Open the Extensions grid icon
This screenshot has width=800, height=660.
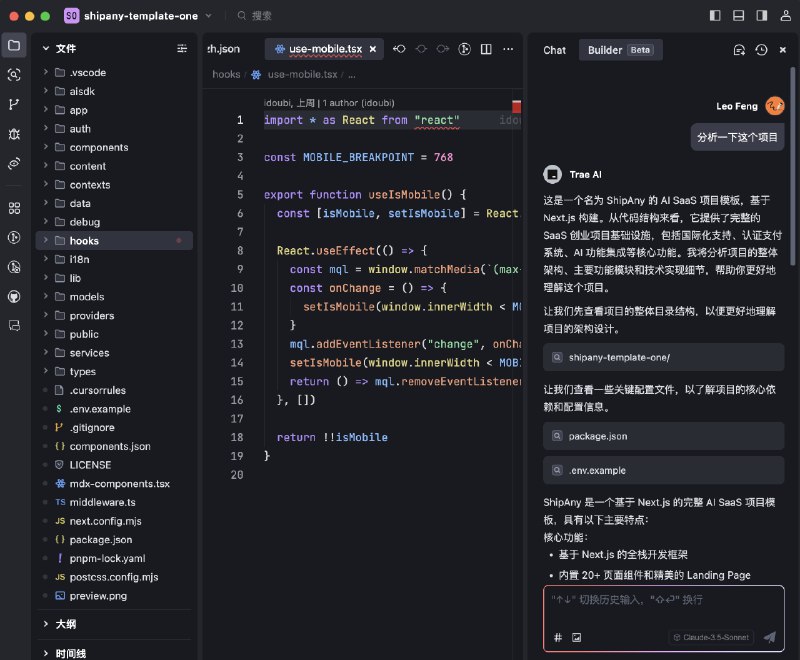point(14,208)
